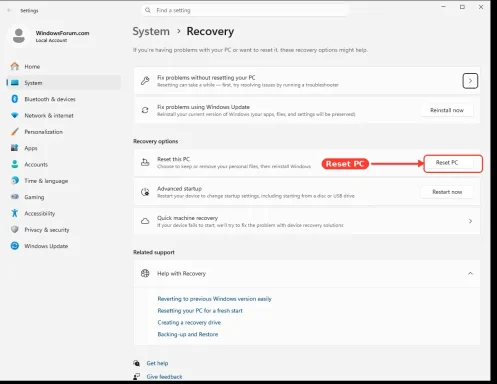Open Time & language settings
Viewport: 497px width, 384px height.
(x=63, y=181)
